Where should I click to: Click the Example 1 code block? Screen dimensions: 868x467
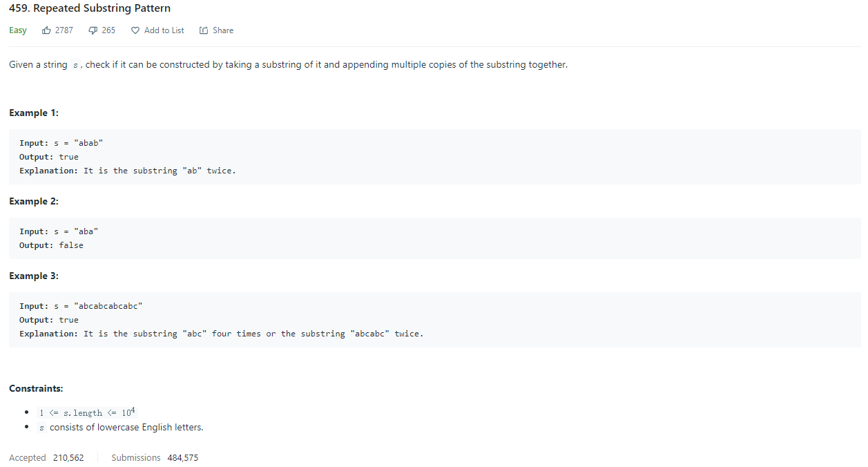click(435, 157)
